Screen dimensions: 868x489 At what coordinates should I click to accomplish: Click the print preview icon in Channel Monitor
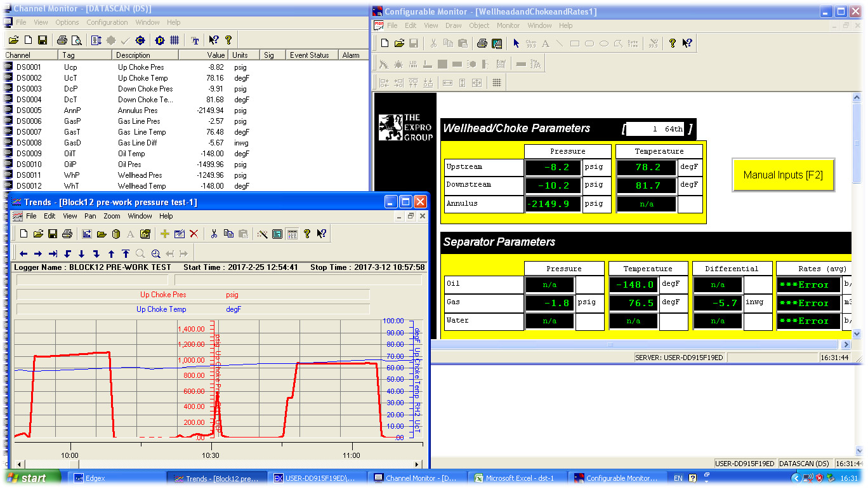pos(76,40)
